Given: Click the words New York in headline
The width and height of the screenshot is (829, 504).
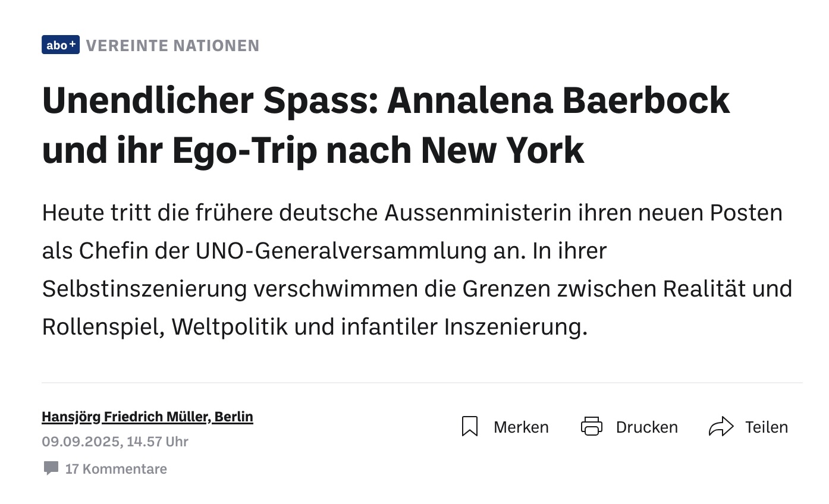Looking at the screenshot, I should (x=503, y=151).
